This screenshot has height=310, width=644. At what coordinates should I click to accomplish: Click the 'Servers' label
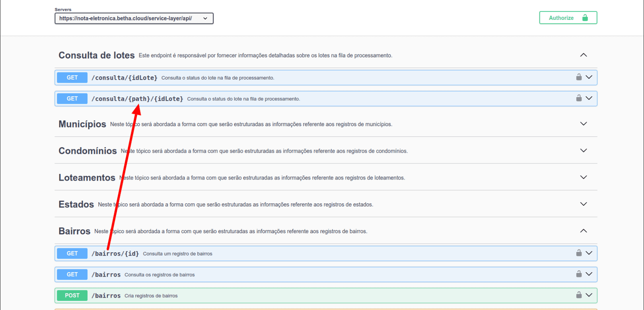click(63, 10)
